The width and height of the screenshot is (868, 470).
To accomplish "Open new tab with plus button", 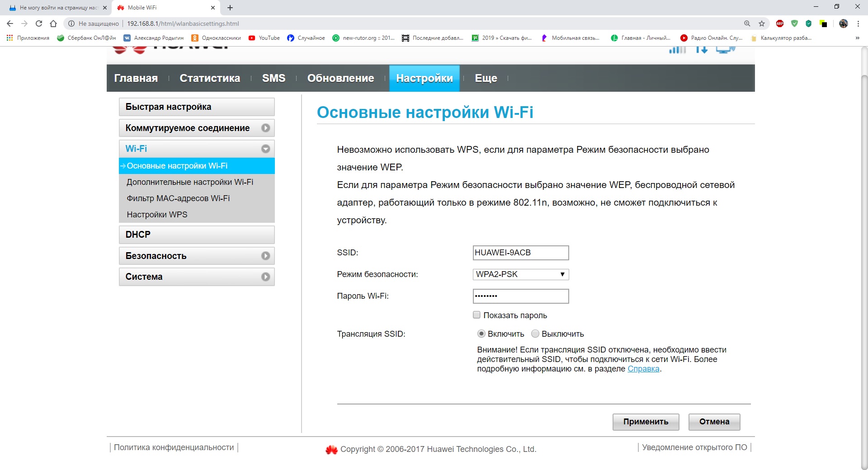I will 230,8.
